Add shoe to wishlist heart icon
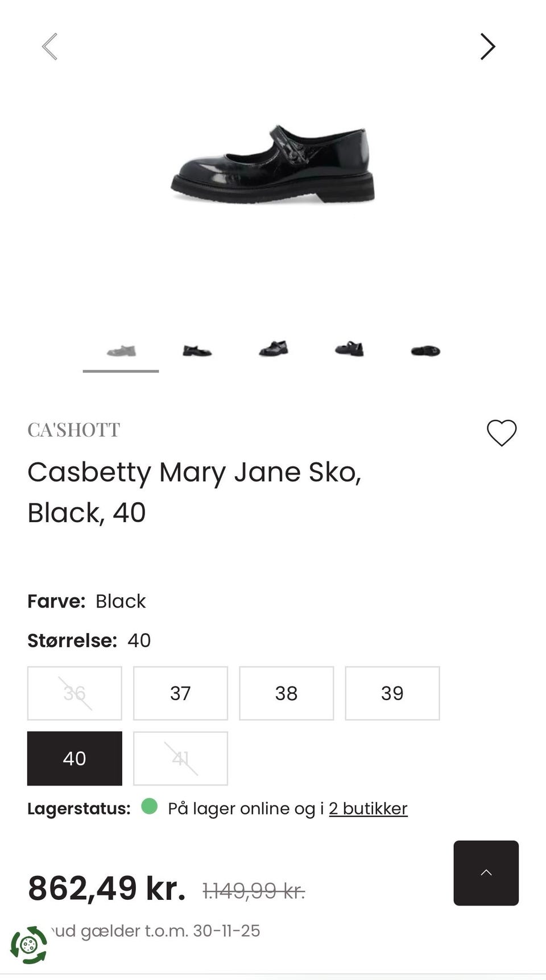 tap(501, 433)
